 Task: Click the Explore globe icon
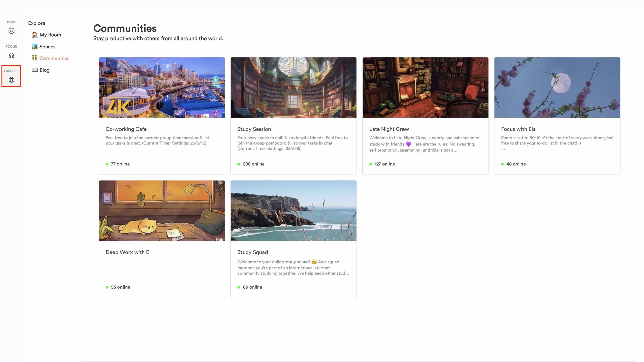(x=11, y=80)
